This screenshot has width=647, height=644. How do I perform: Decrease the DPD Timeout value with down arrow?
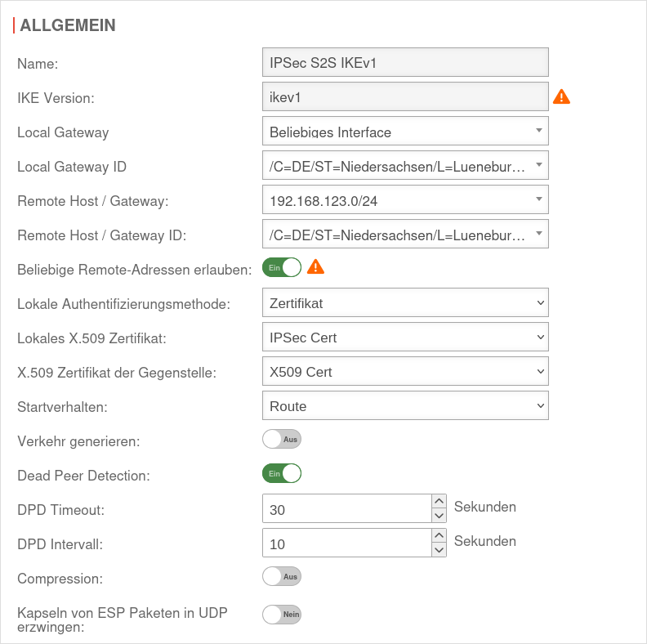click(x=440, y=515)
